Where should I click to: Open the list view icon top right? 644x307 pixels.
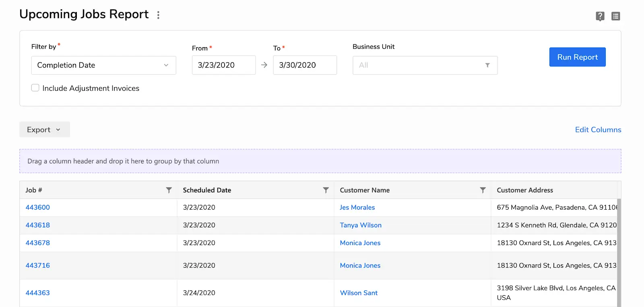(615, 16)
